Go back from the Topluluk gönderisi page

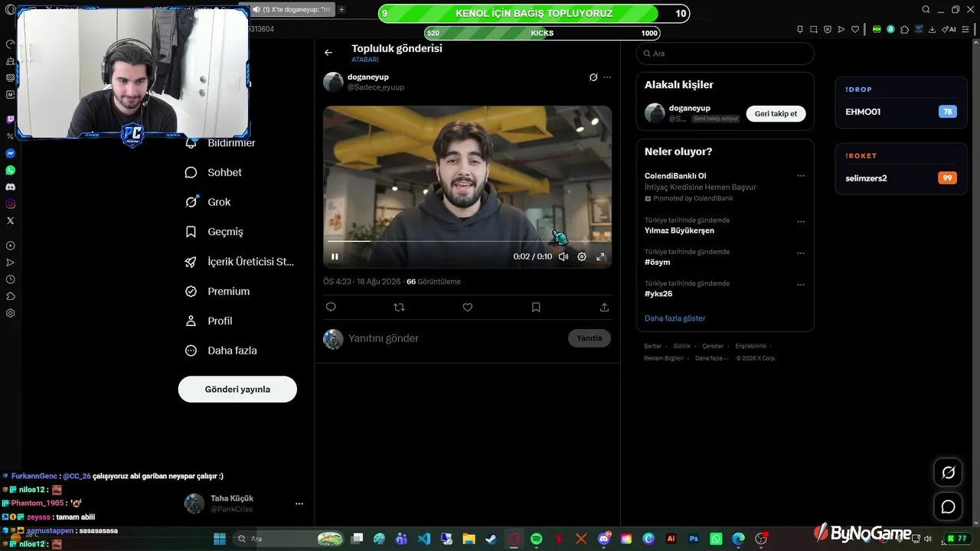(x=328, y=53)
